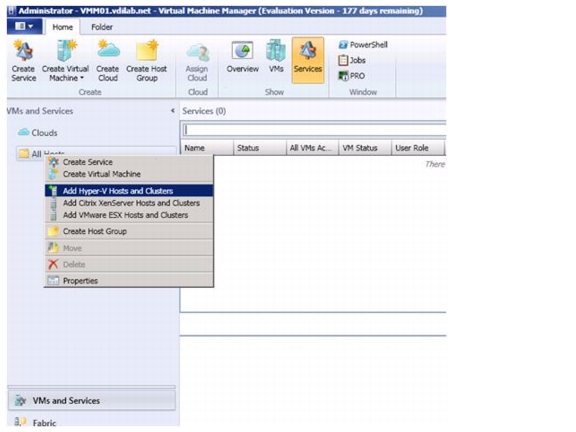The image size is (576, 432).
Task: Open the Create Virtual Machine ribbon button
Action: 65,61
